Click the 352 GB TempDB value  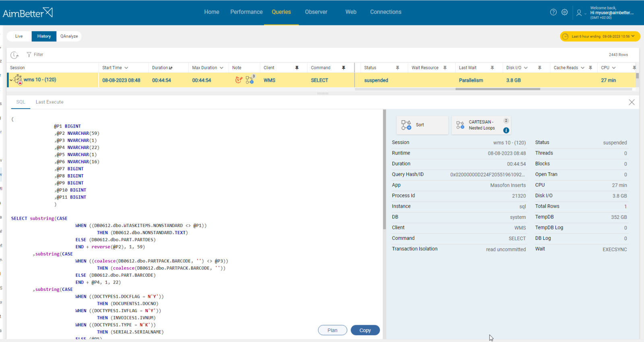(x=619, y=217)
